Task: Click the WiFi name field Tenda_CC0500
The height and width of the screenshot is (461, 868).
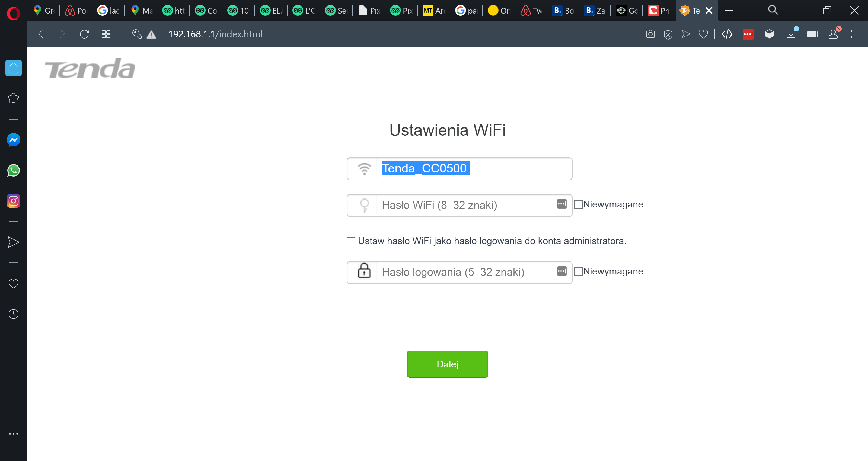Action: 459,168
